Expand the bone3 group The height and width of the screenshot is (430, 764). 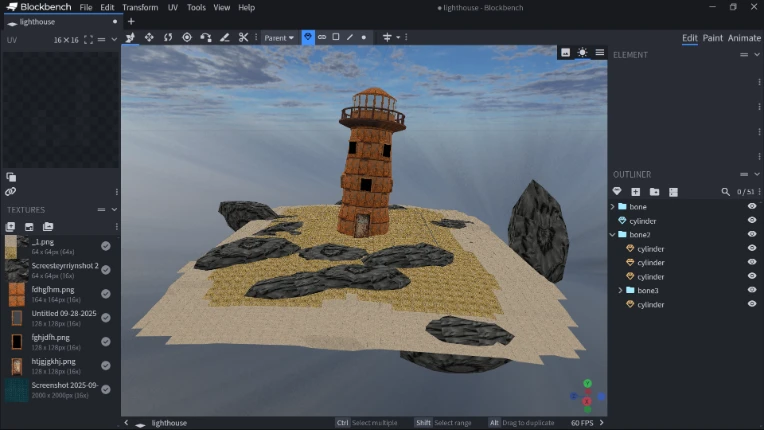click(620, 290)
